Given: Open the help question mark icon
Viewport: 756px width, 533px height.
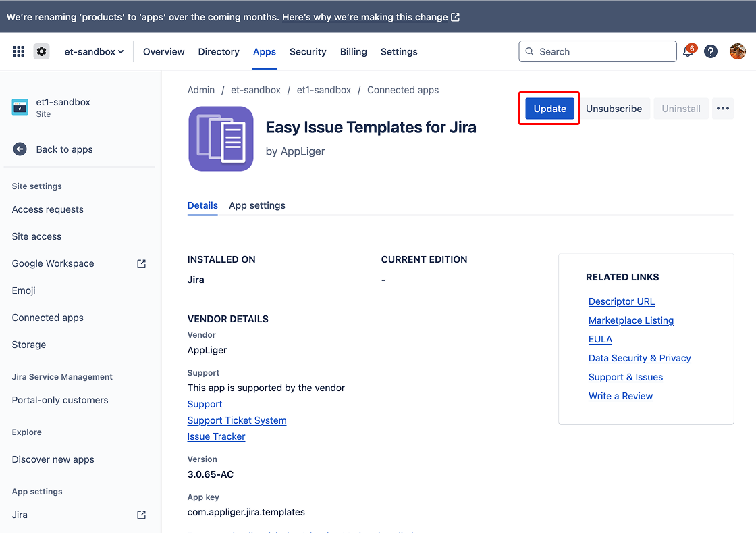Looking at the screenshot, I should coord(711,51).
